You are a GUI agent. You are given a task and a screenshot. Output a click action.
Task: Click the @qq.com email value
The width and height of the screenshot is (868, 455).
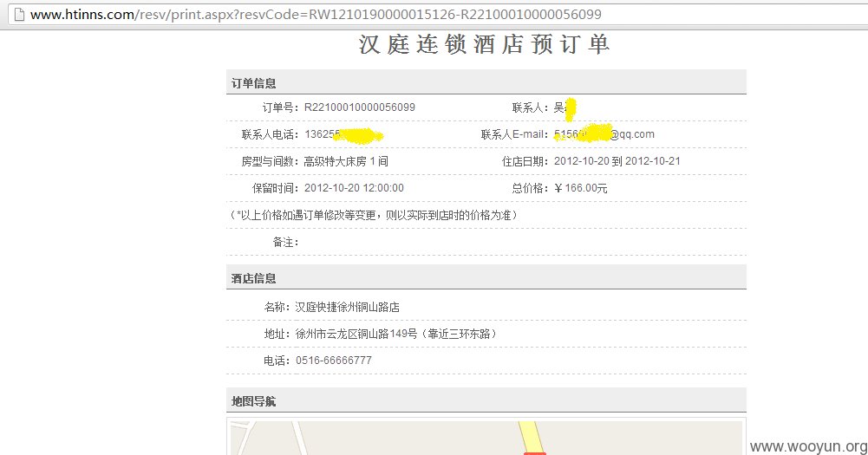[604, 134]
